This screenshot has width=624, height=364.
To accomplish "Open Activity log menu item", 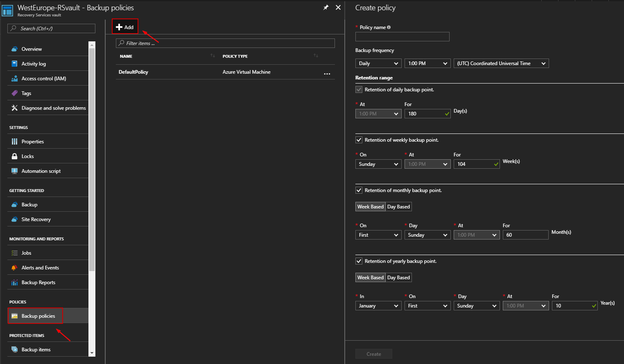I will point(48,64).
